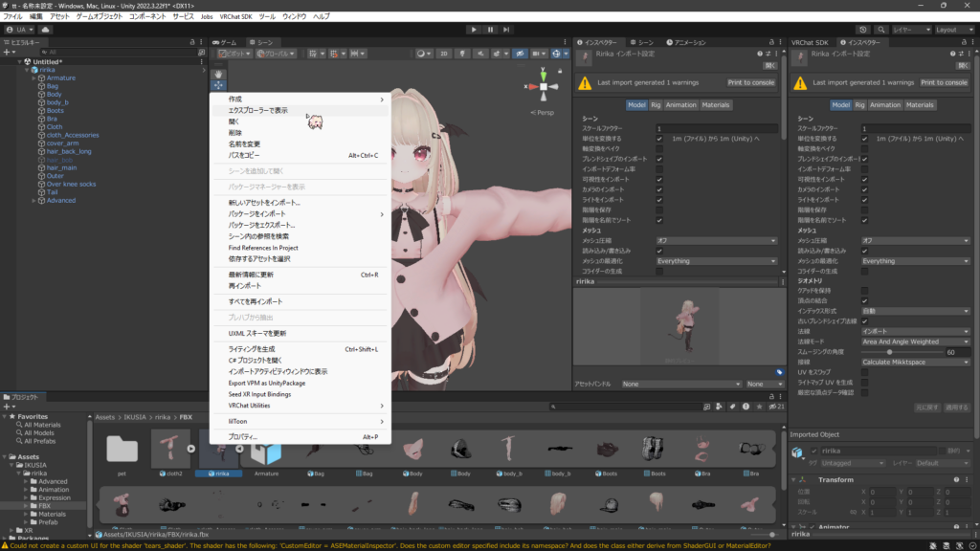The width and height of the screenshot is (980, 551).
Task: Open right Inspector normals mode Area And Angle dropdown
Action: pos(915,342)
